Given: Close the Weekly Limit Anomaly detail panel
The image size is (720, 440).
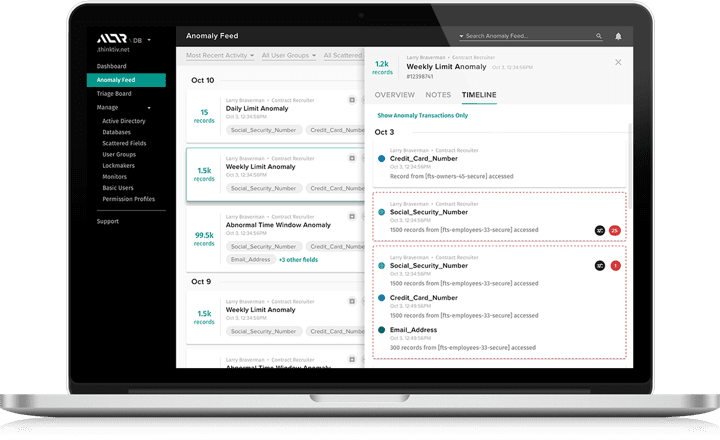Looking at the screenshot, I should pyautogui.click(x=617, y=62).
